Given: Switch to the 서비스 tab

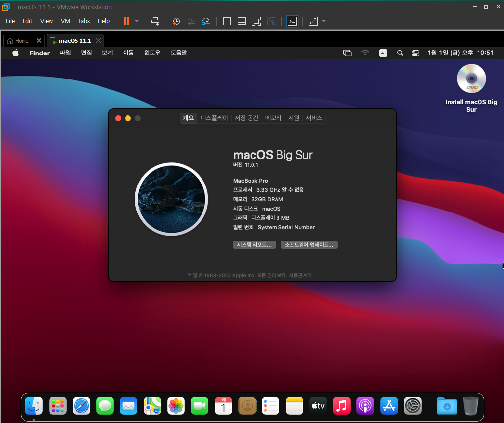Looking at the screenshot, I should coord(314,118).
